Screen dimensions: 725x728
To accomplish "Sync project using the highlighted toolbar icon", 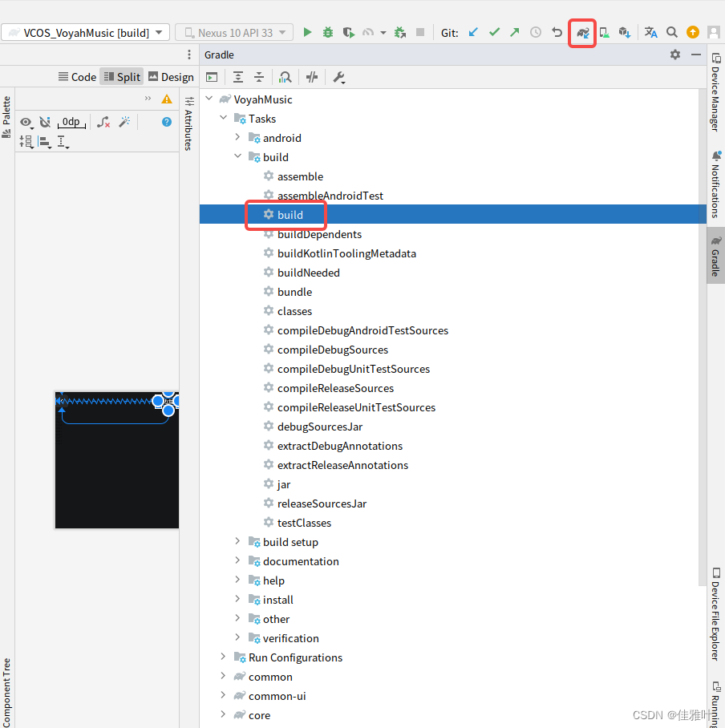I will (x=582, y=32).
